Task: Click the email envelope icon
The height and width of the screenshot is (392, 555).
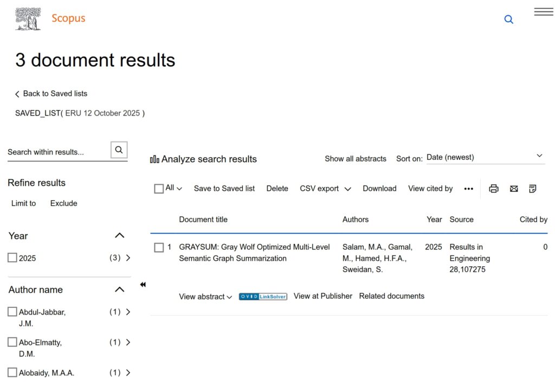Action: click(x=514, y=189)
